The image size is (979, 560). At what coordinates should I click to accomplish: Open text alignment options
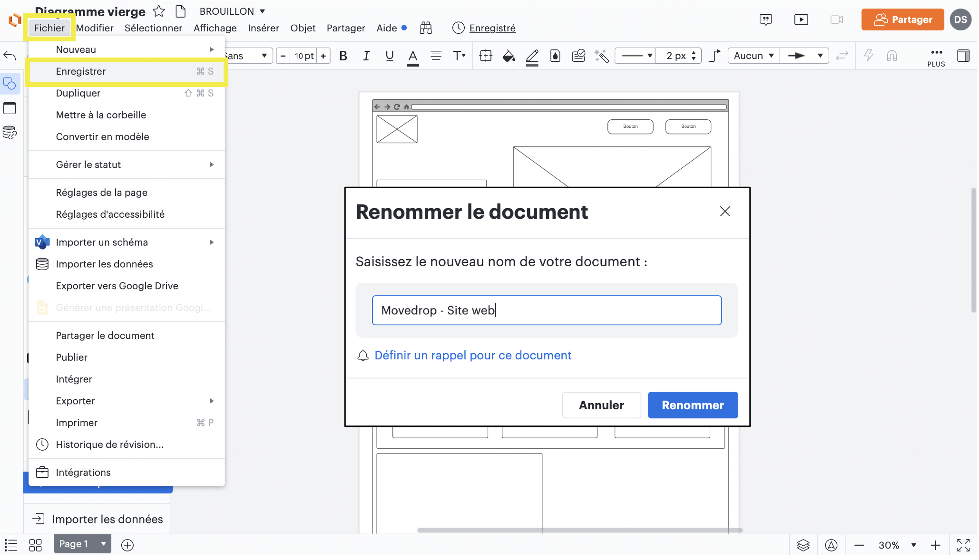[436, 56]
